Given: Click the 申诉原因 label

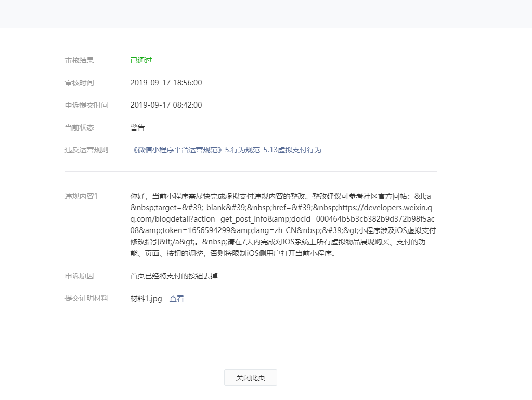Looking at the screenshot, I should pos(79,276).
